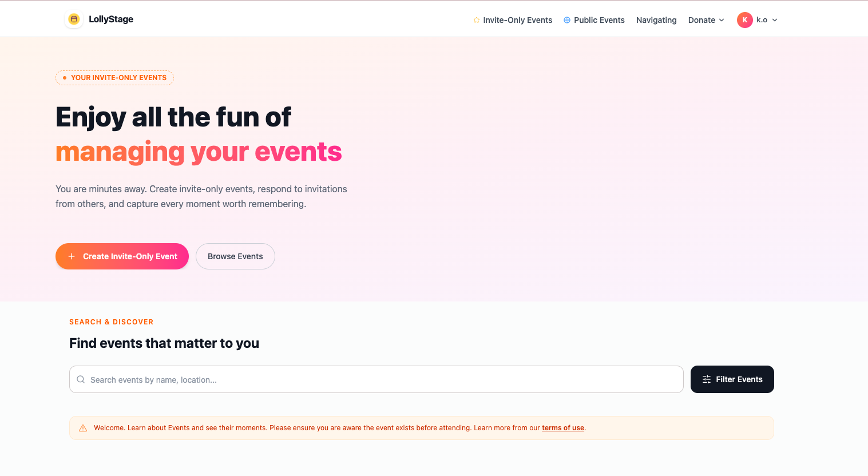
Task: Click the 'Find events that matter to you' heading
Action: (164, 343)
